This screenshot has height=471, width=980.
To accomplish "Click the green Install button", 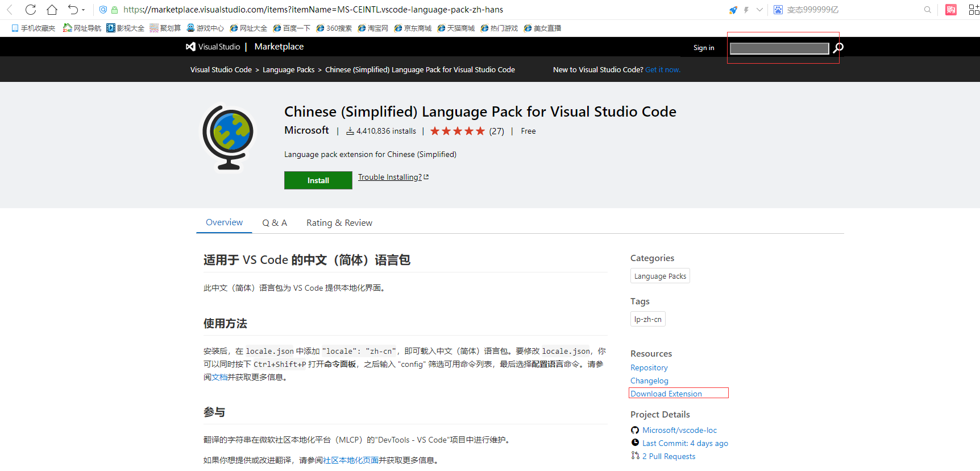I will point(318,180).
